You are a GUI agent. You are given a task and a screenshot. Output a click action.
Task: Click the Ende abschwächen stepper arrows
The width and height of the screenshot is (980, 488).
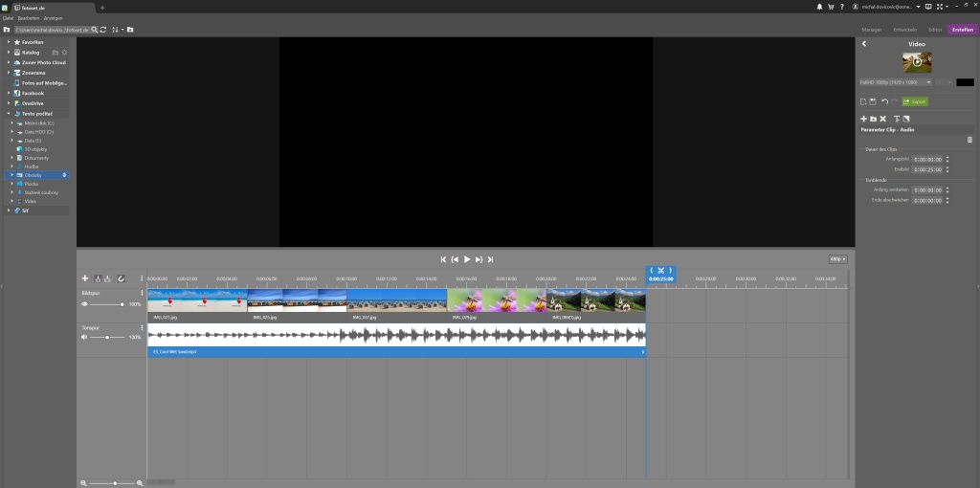(x=947, y=201)
